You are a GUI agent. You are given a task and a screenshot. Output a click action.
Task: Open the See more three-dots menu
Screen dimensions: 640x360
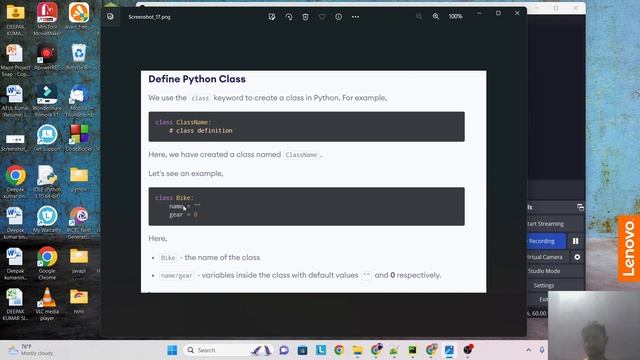pos(356,17)
